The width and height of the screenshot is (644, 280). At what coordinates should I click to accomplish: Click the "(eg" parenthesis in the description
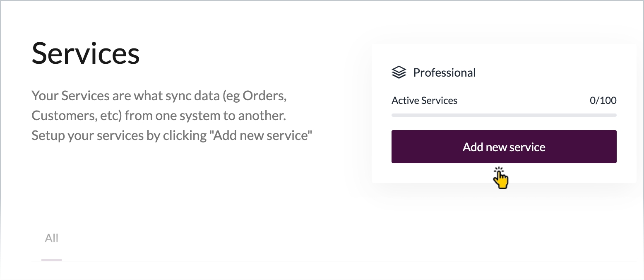pos(232,96)
